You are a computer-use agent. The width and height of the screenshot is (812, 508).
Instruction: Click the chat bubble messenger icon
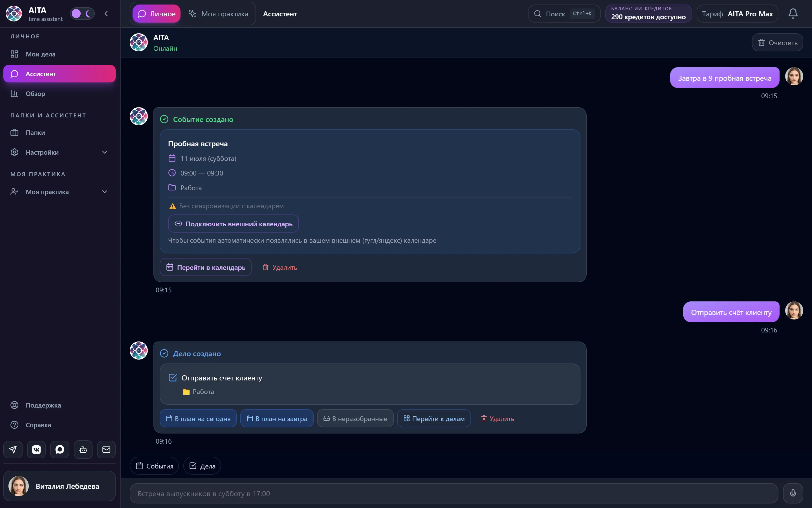(x=60, y=450)
